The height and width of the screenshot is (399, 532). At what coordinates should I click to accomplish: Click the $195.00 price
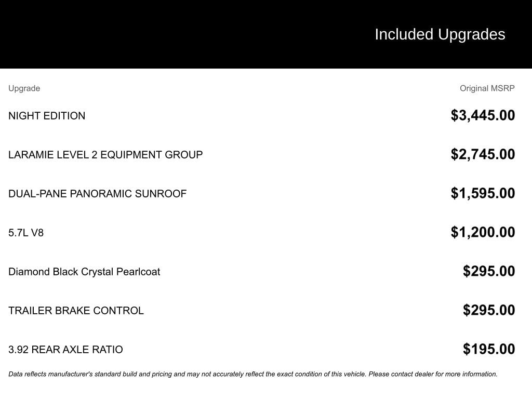tap(489, 349)
